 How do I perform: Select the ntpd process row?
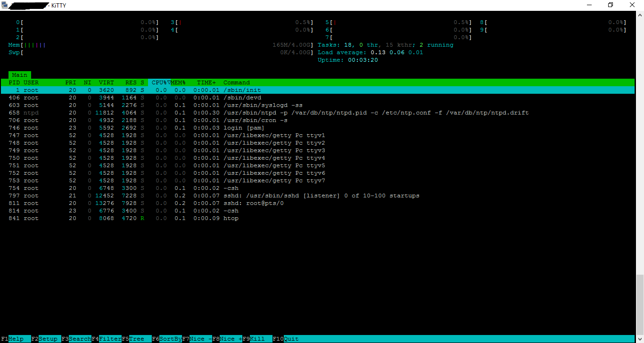189,113
